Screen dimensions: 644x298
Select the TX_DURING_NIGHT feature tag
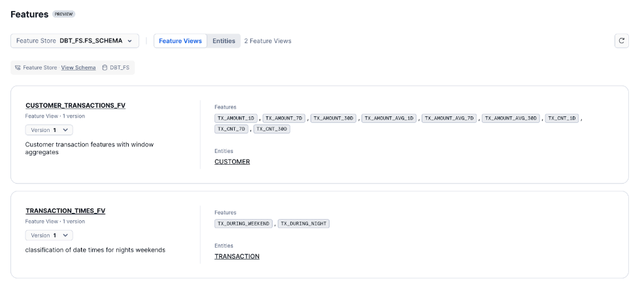click(x=303, y=223)
